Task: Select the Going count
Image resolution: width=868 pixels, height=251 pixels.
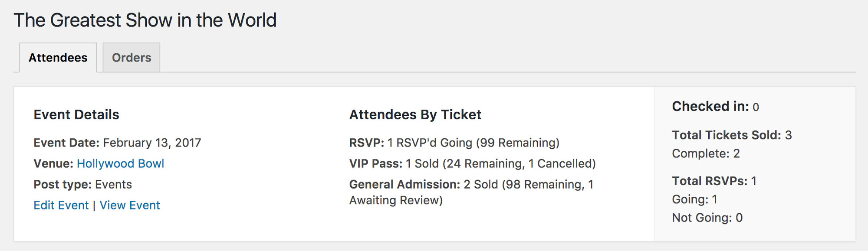Action: click(694, 199)
